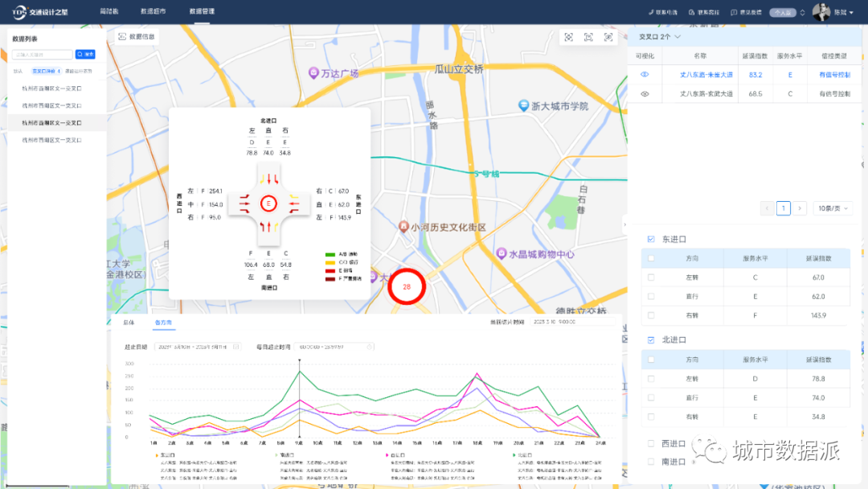Open the first top menu item beside logo
Screen dimensions: 868x489
tap(109, 11)
